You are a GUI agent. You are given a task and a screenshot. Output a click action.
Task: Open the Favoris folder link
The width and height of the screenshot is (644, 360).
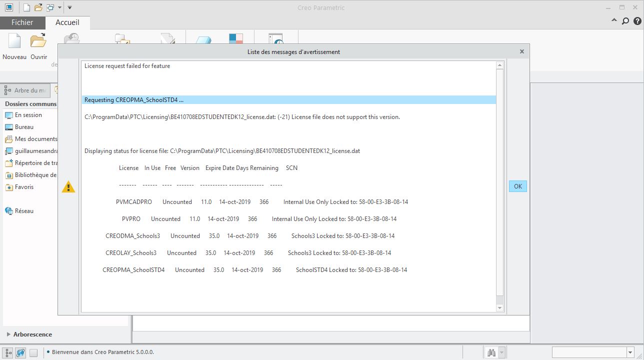(x=24, y=187)
